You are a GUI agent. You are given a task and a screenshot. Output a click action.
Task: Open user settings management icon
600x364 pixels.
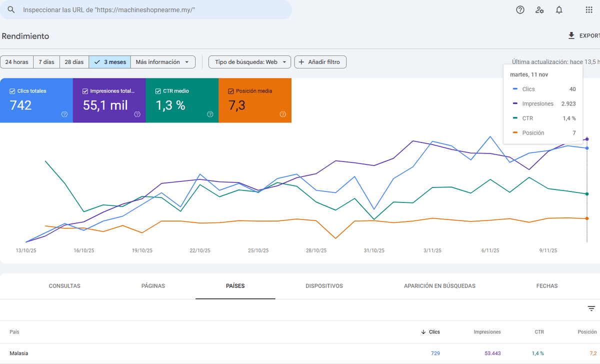(539, 9)
